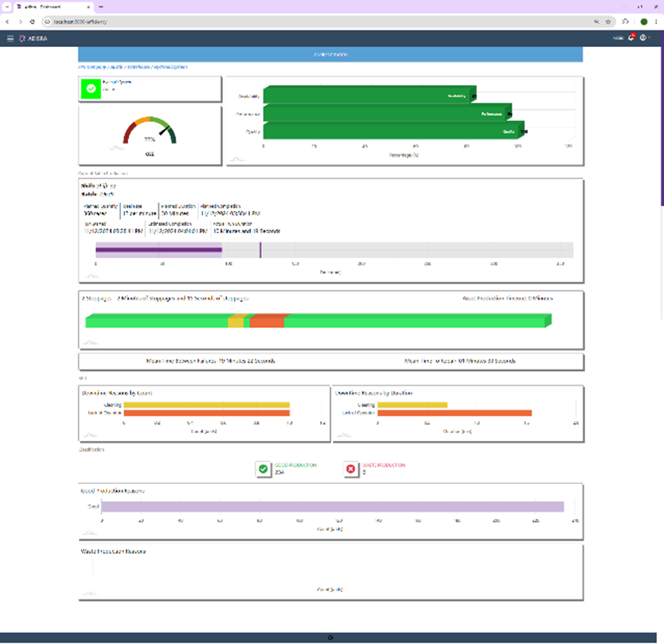Click the blue banner button at page top
Viewport: 664px width, 644px height.
pyautogui.click(x=330, y=55)
